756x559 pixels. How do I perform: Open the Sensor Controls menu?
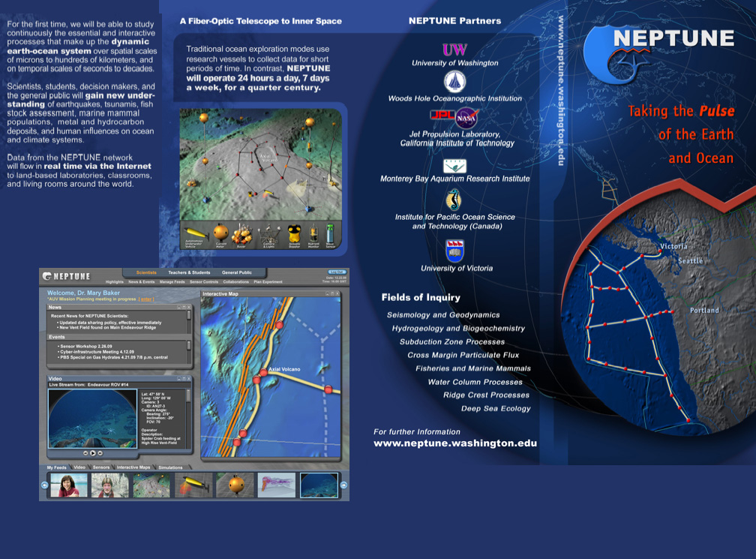click(203, 281)
